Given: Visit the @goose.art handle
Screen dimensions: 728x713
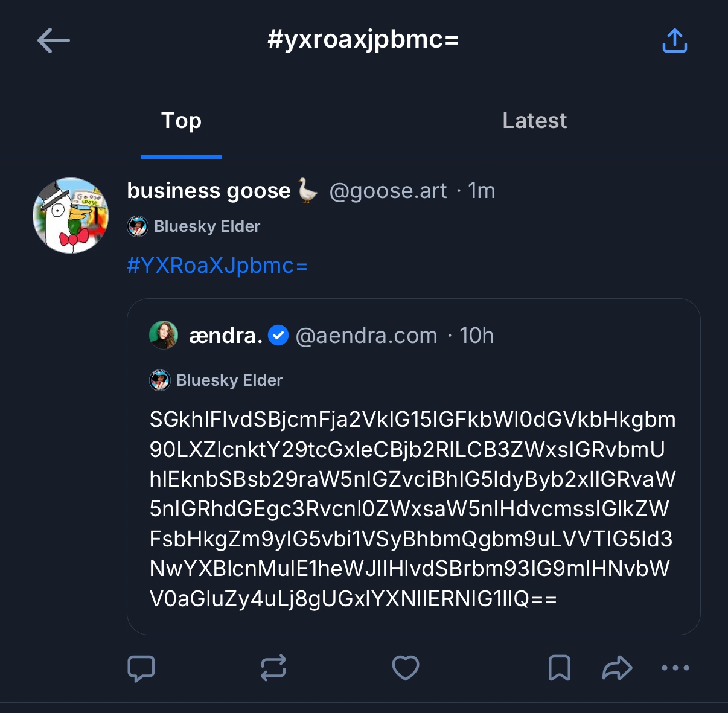Looking at the screenshot, I should point(388,191).
